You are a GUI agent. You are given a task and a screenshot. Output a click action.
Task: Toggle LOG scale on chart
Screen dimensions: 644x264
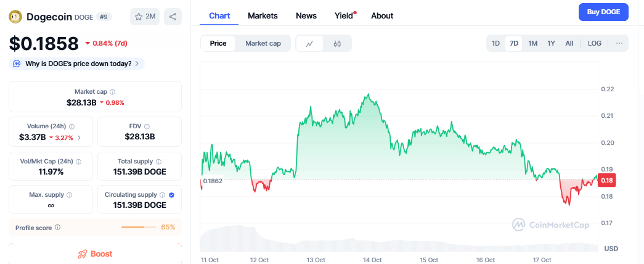[x=595, y=43]
